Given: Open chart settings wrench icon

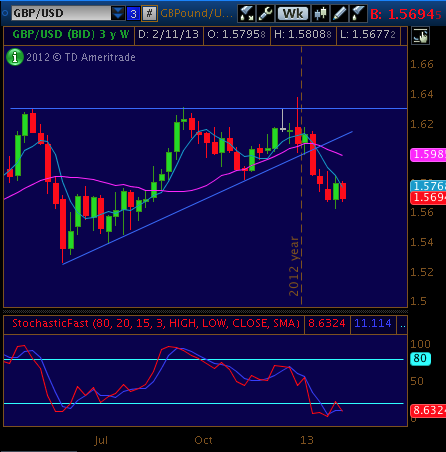Looking at the screenshot, I should (265, 14).
